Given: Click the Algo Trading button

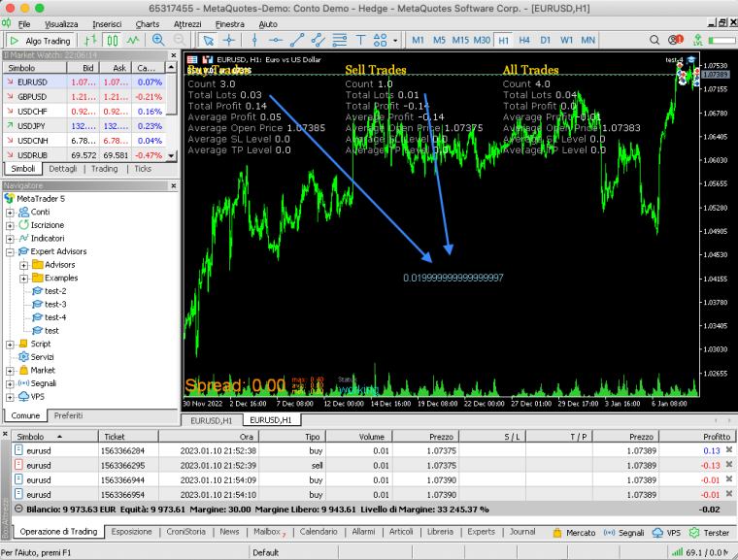Looking at the screenshot, I should click(x=40, y=41).
